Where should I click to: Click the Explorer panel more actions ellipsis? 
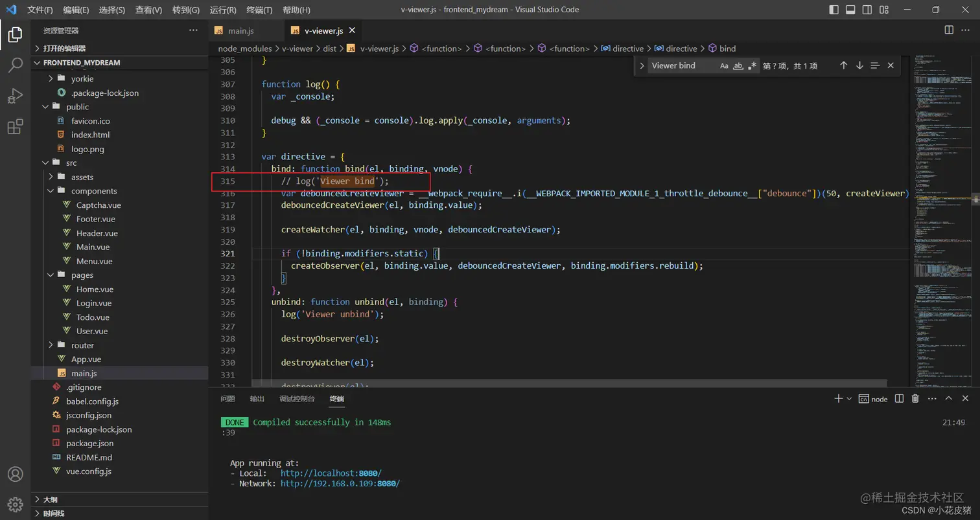click(193, 30)
